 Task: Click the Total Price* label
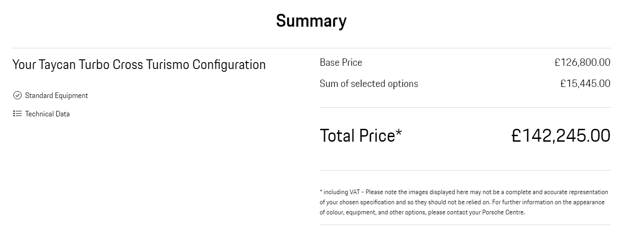[x=361, y=136]
